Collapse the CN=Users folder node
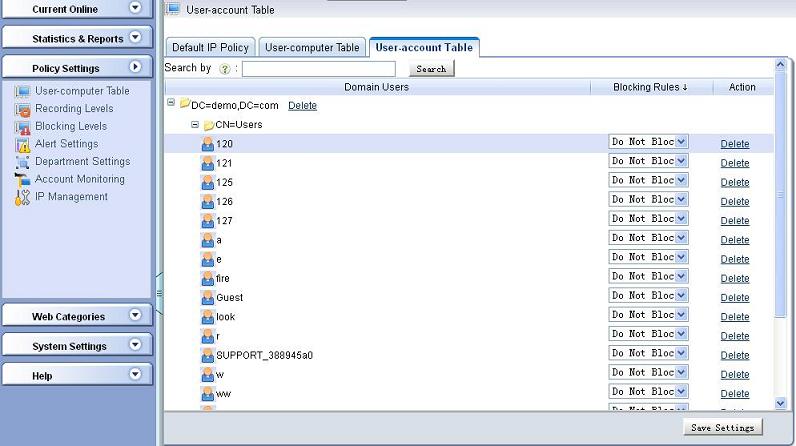Image resolution: width=796 pixels, height=446 pixels. [x=195, y=125]
